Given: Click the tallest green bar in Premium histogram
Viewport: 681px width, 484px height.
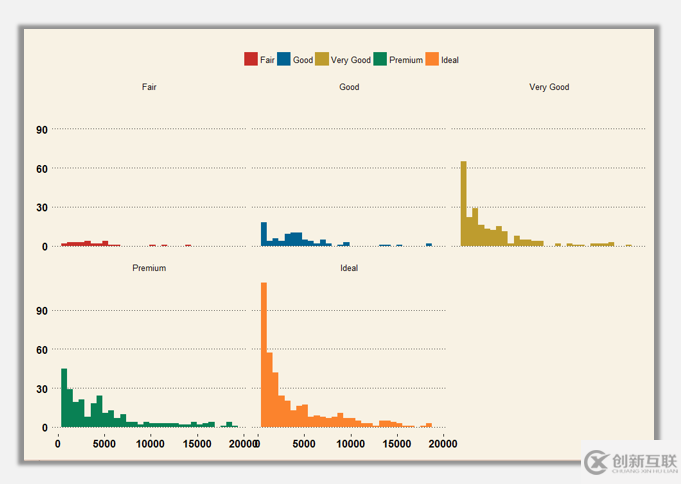Looking at the screenshot, I should pos(64,398).
